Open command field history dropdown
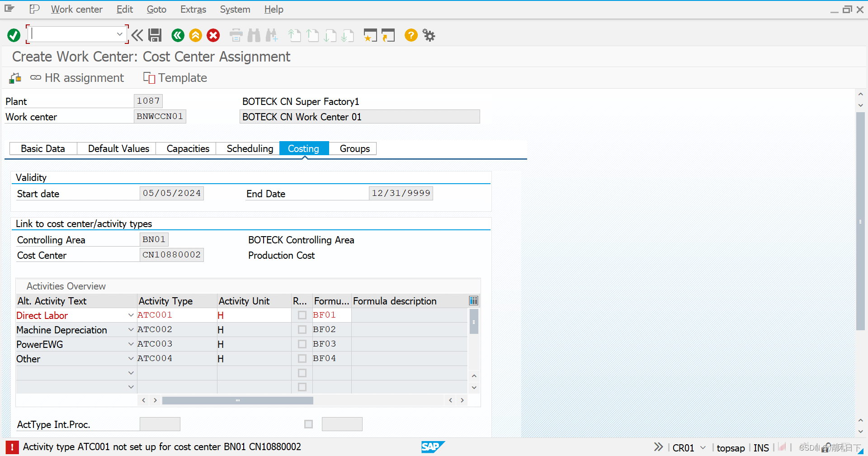 [x=119, y=34]
